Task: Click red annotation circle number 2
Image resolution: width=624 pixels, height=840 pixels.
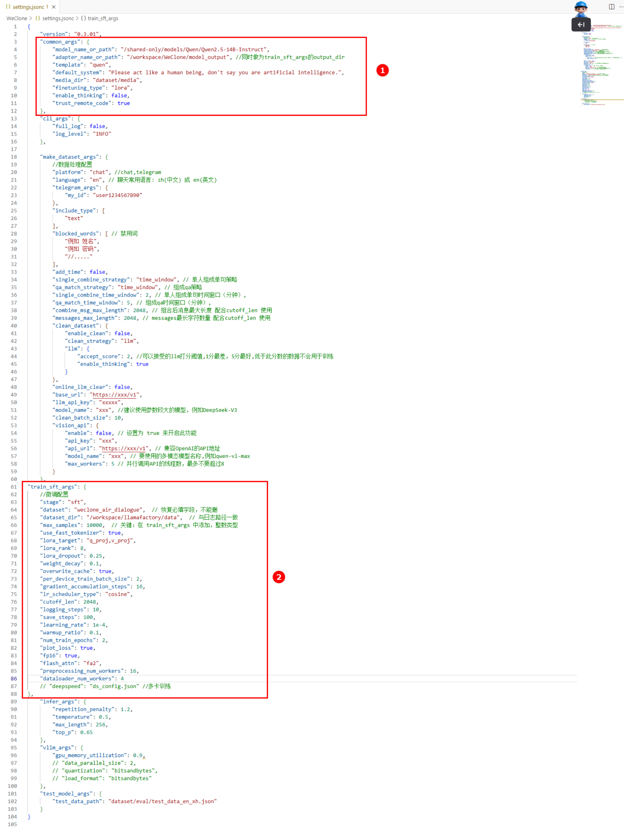Action: (279, 577)
